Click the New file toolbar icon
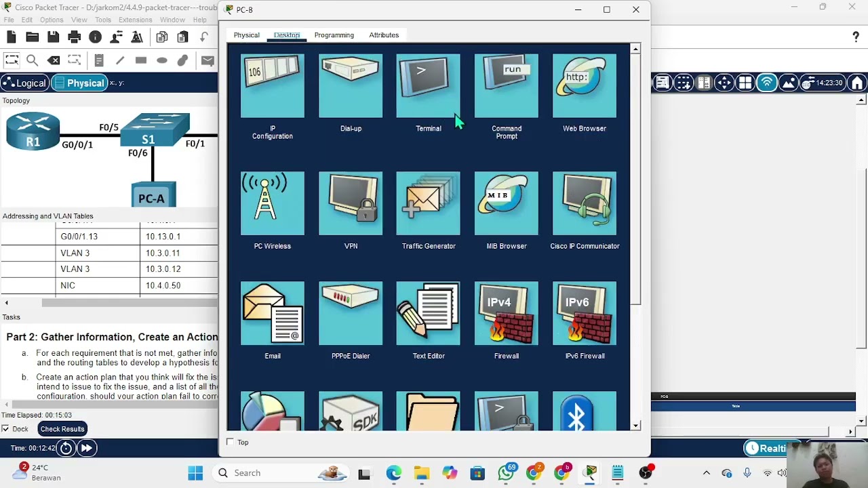 (12, 37)
